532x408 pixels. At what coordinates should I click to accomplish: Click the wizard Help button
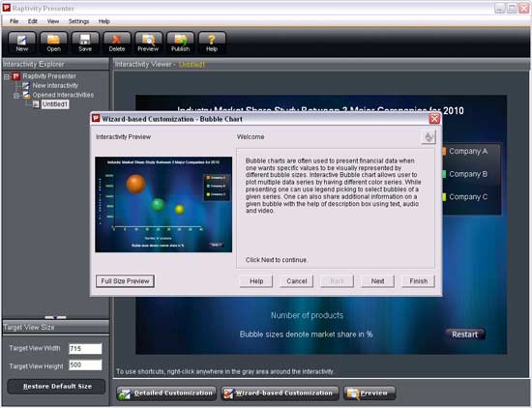tap(256, 281)
